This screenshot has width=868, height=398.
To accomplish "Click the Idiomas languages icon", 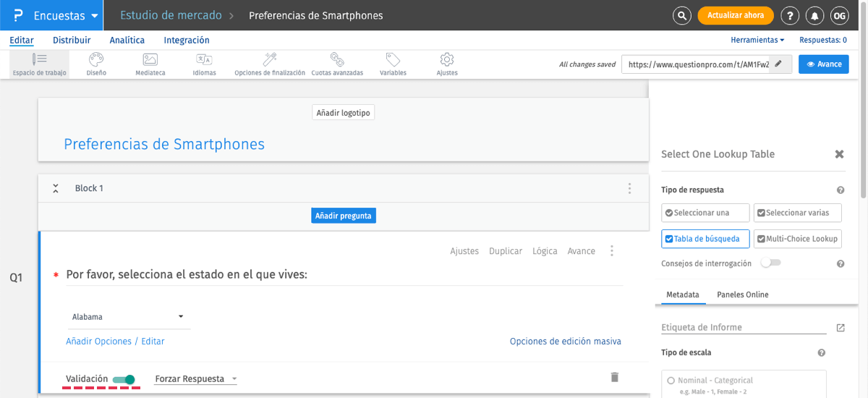I will [x=204, y=60].
